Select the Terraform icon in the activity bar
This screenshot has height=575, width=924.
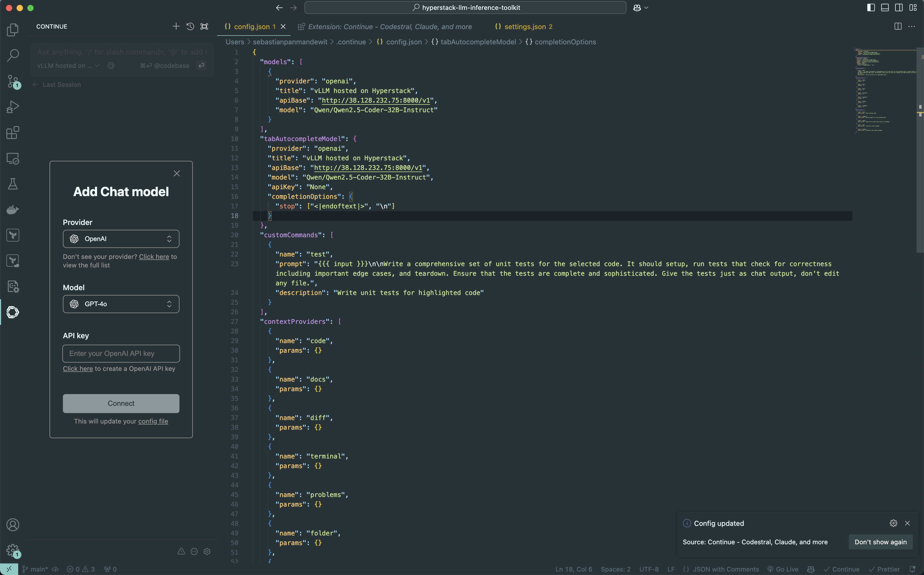coord(13,235)
